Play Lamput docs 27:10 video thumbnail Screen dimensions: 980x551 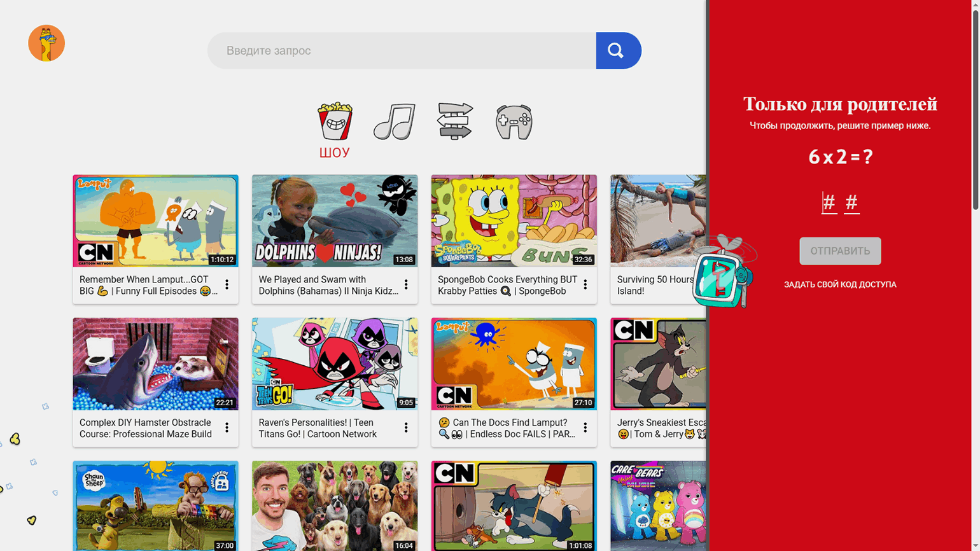pyautogui.click(x=514, y=364)
